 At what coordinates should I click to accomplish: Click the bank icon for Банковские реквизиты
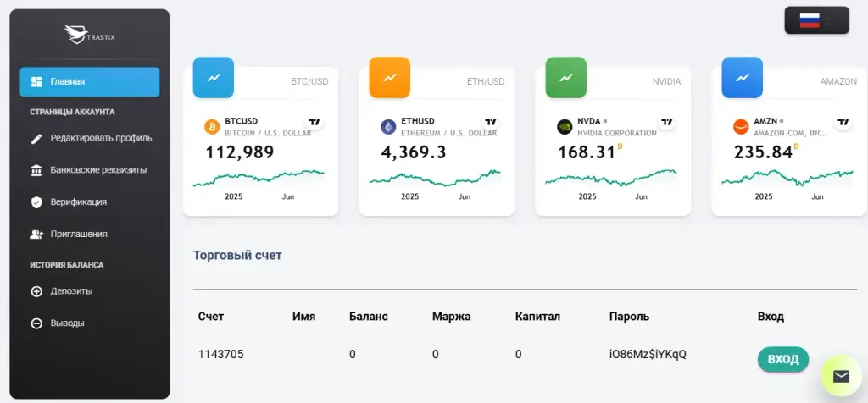(x=36, y=170)
